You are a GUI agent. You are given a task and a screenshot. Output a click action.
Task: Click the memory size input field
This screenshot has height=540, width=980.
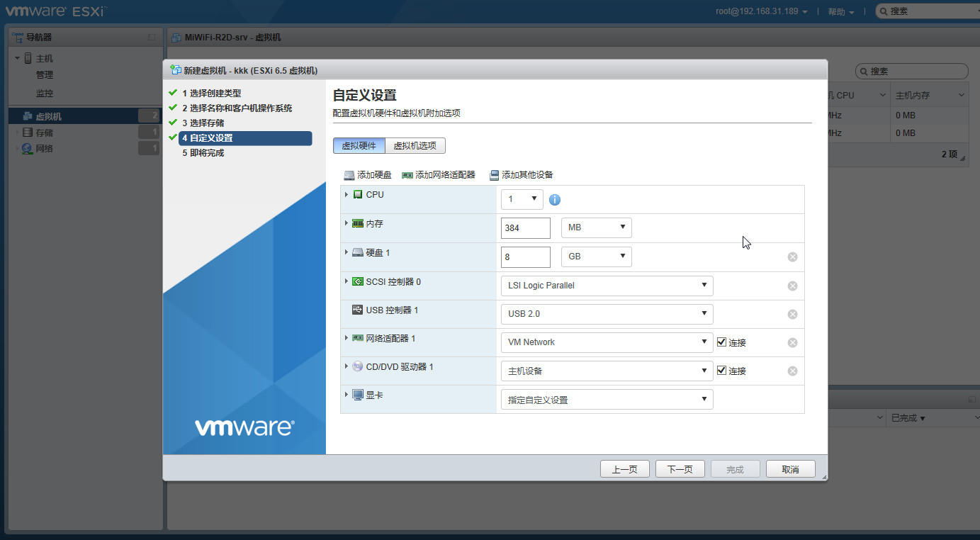coord(525,228)
